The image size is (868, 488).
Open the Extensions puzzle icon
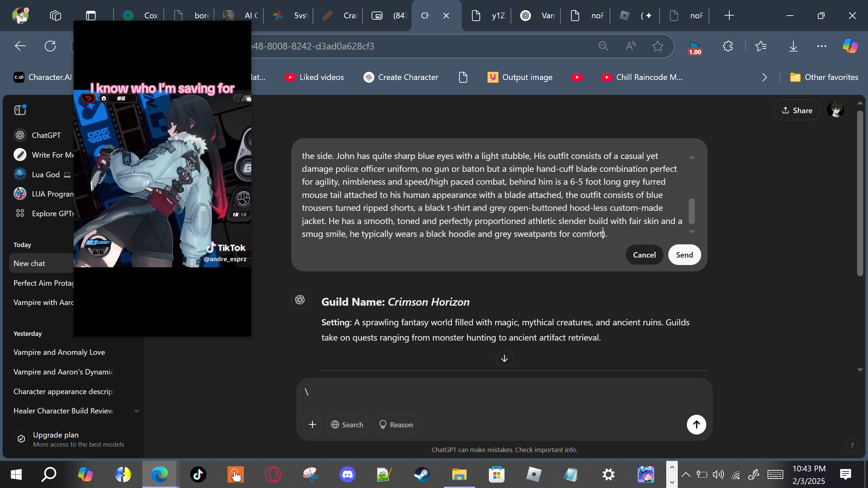click(x=728, y=46)
